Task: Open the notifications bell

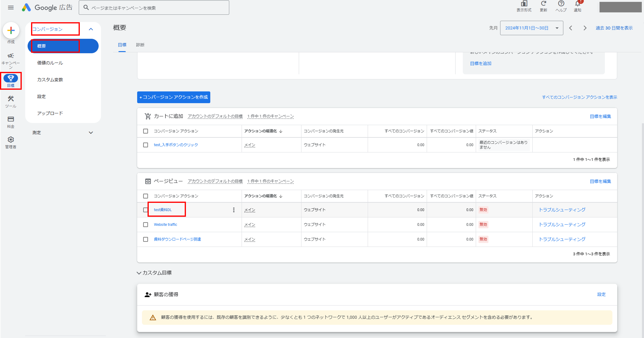Action: click(x=577, y=4)
